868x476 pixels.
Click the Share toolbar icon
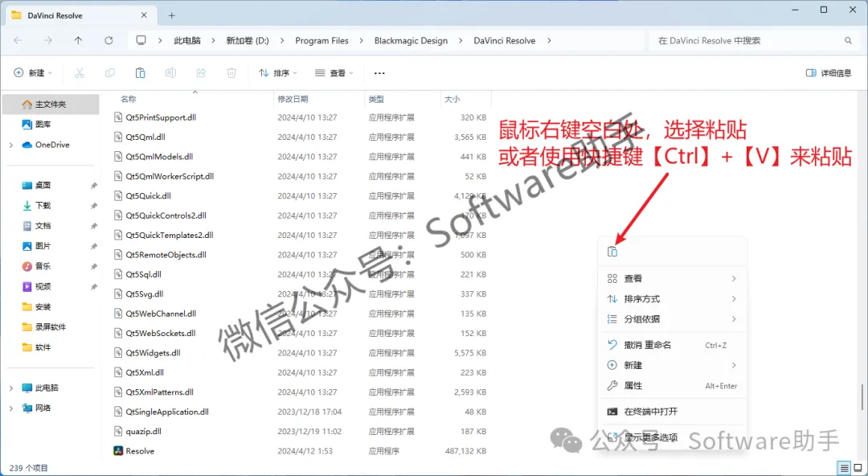pyautogui.click(x=201, y=72)
